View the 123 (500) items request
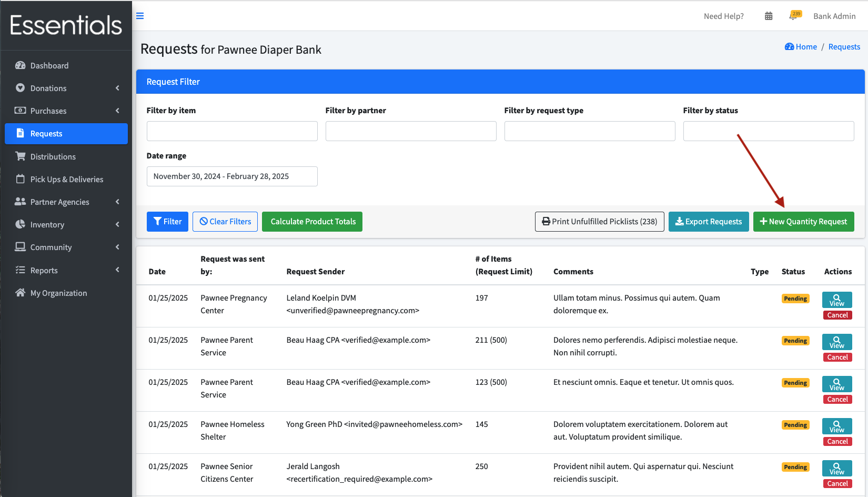Viewport: 868px width, 497px height. 837,384
